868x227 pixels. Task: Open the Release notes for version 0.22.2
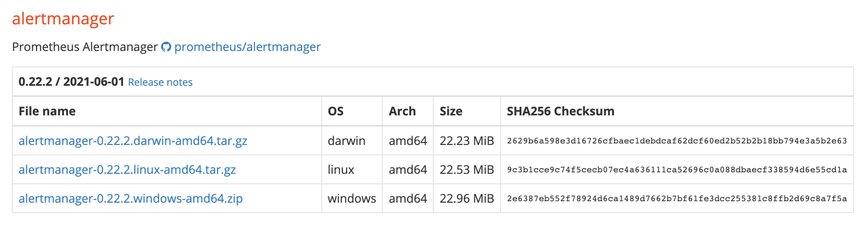pyautogui.click(x=160, y=82)
